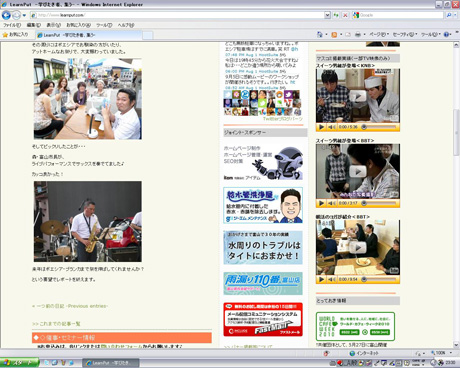This screenshot has height=368, width=460.
Task: Click the LeanPut taskbar window button
Action: click(110, 363)
